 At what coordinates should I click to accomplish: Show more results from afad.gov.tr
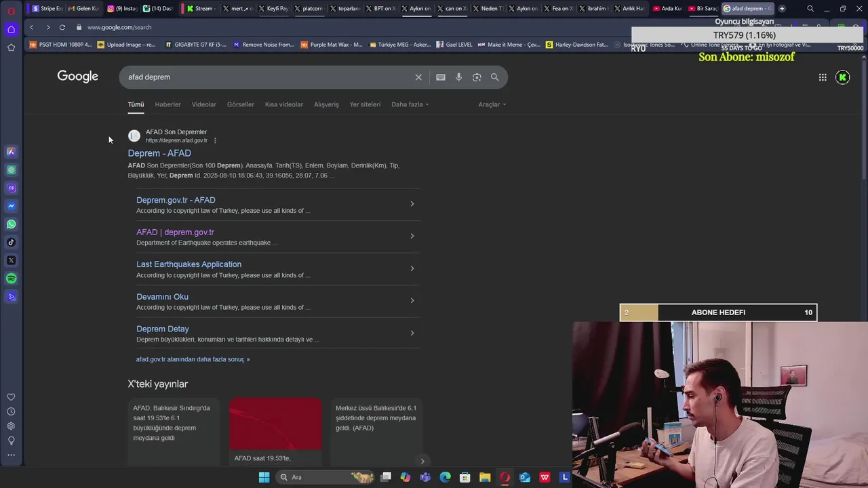[193, 359]
